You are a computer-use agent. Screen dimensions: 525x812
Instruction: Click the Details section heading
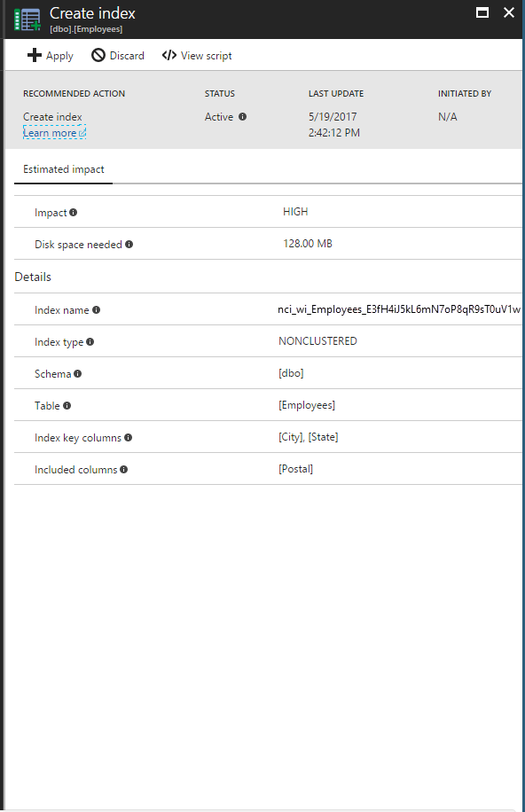coord(33,277)
